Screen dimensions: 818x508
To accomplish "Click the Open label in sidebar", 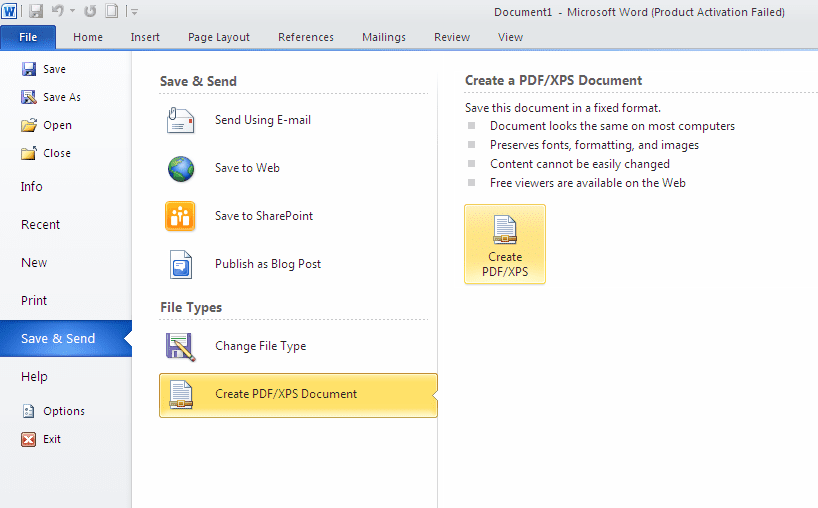I will pos(57,125).
